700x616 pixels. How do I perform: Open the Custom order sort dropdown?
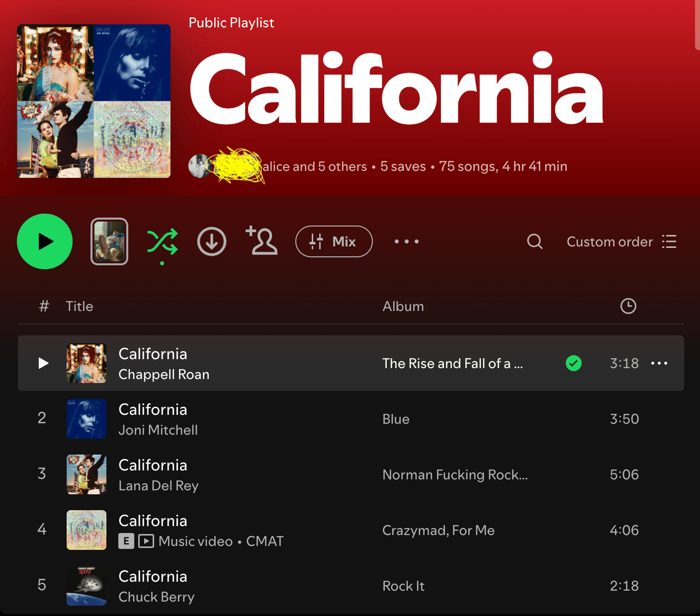621,241
